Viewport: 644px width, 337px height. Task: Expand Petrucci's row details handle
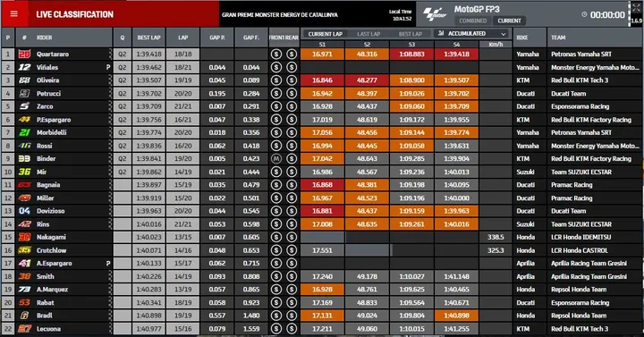[110, 93]
